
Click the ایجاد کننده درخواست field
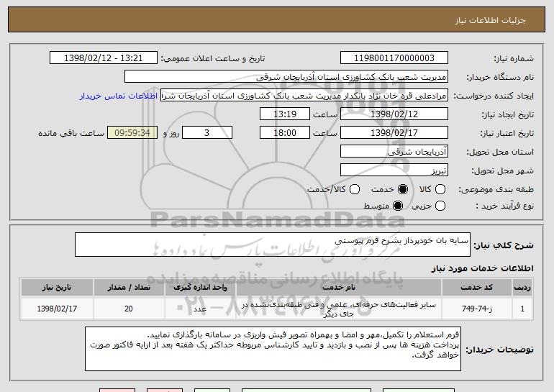click(304, 95)
